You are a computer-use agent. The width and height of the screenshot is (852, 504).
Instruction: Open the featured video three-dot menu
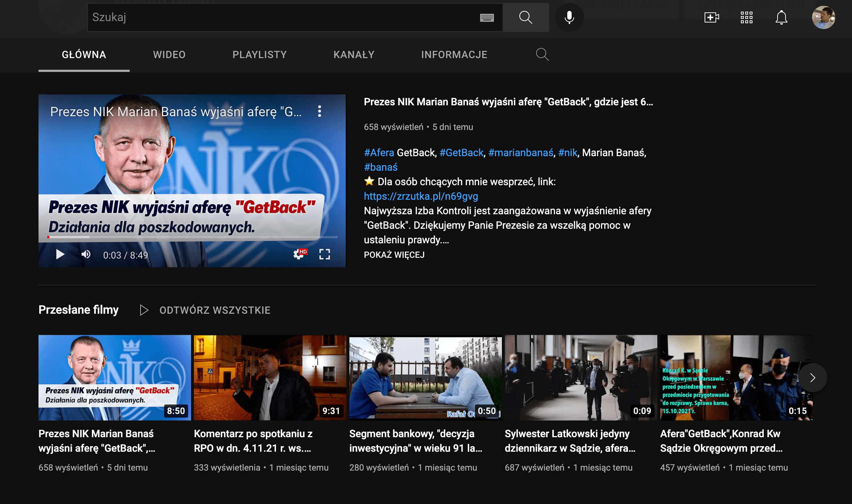(319, 111)
